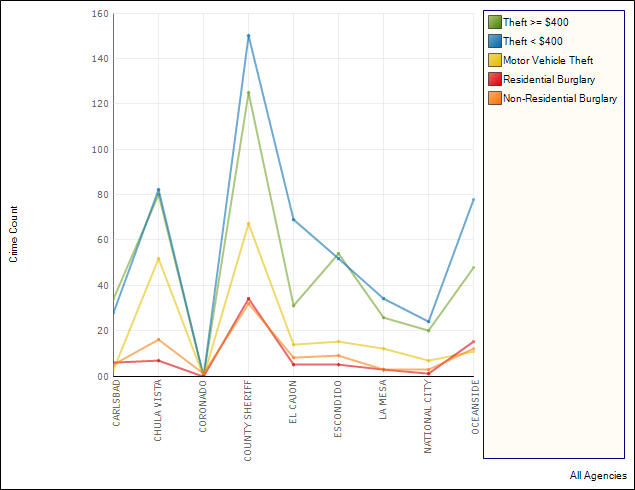The height and width of the screenshot is (490, 635).
Task: Click the green Theft >= $400 legend swatch
Action: 494,22
